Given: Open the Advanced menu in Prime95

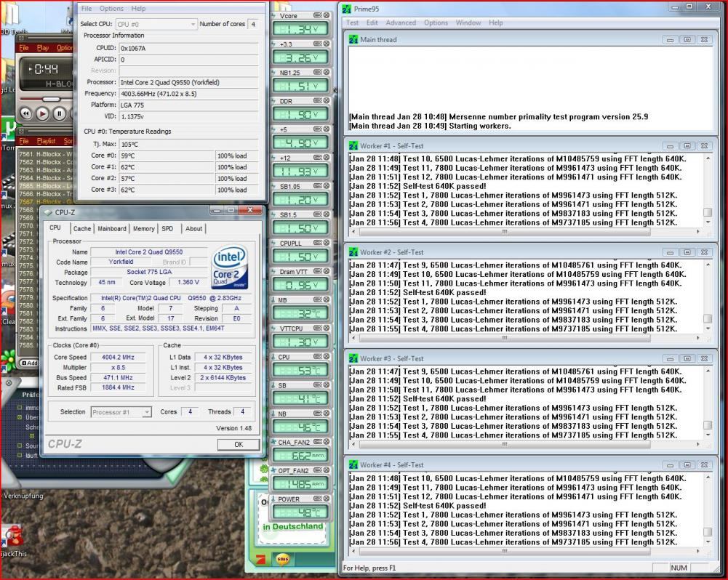Looking at the screenshot, I should tap(401, 23).
